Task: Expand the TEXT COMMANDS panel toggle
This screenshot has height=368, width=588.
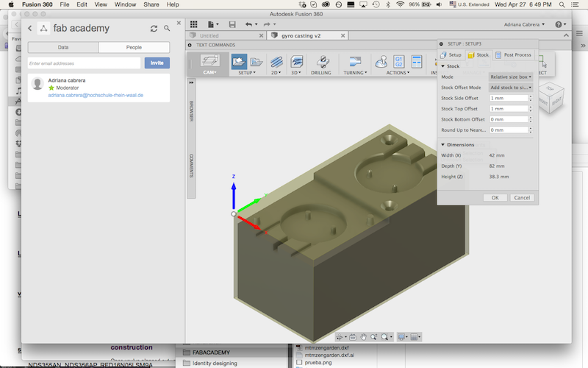Action: coord(190,45)
